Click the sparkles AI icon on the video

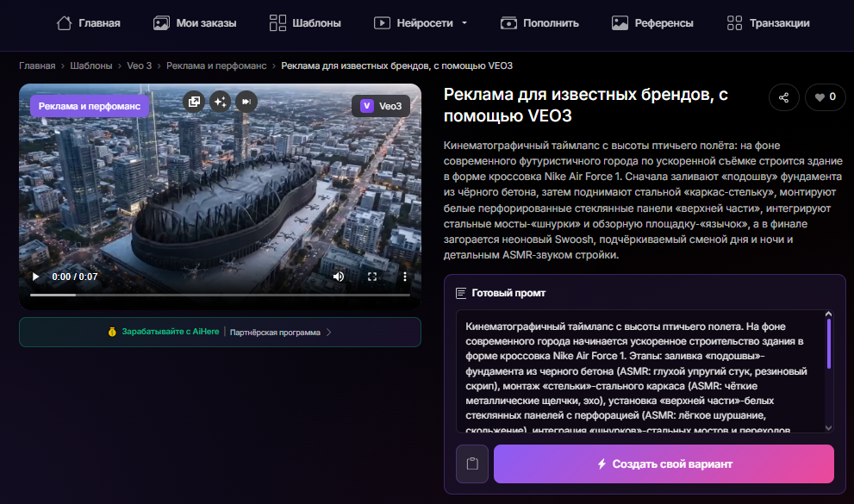pos(220,102)
